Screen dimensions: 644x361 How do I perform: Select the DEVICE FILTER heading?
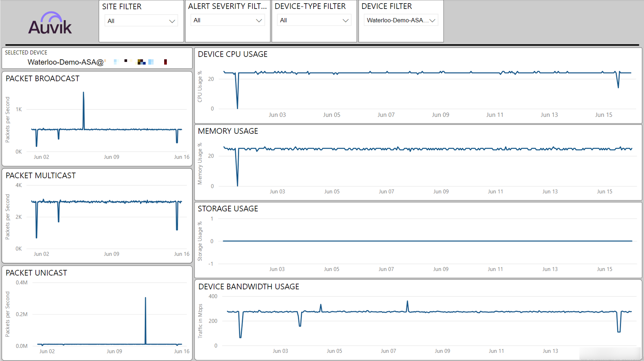386,6
